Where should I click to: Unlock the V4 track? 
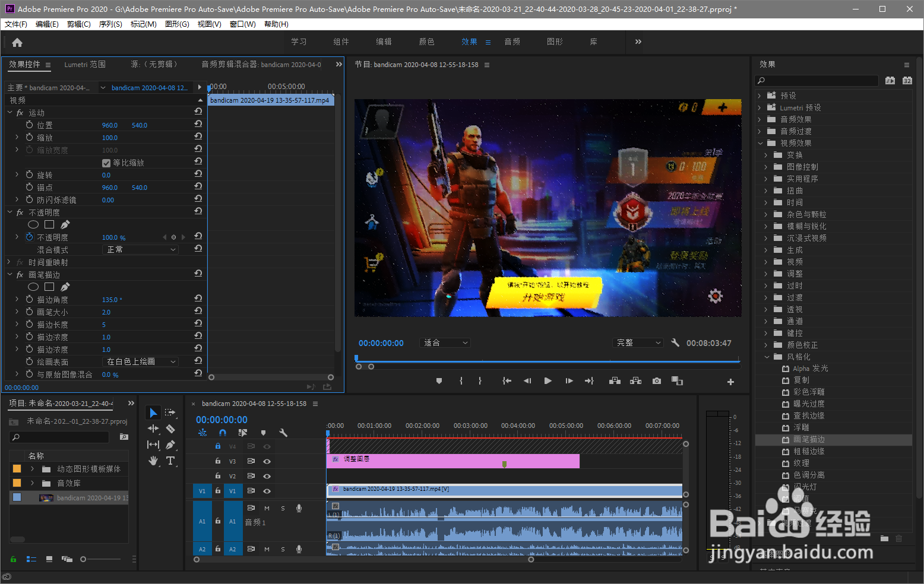tap(218, 446)
